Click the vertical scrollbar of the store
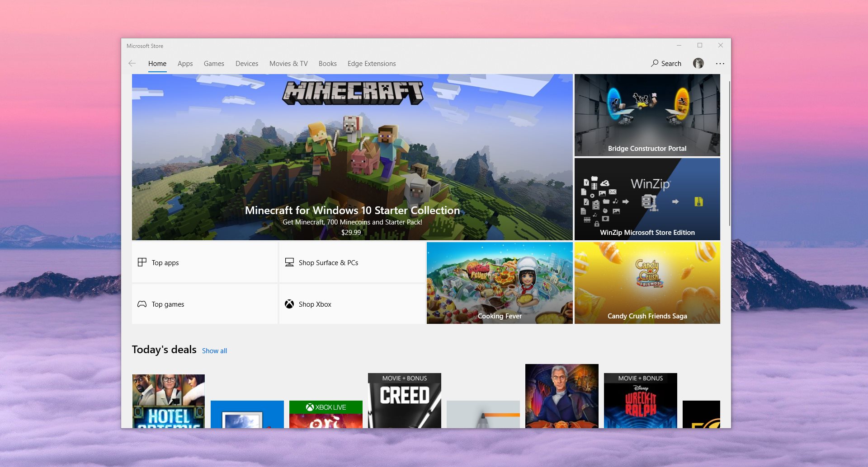 (729, 154)
